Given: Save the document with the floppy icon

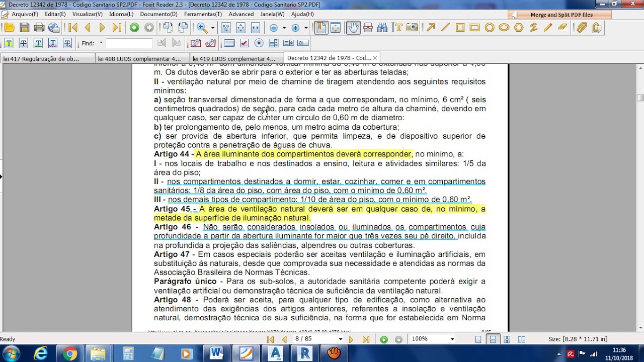Looking at the screenshot, I should (x=24, y=28).
